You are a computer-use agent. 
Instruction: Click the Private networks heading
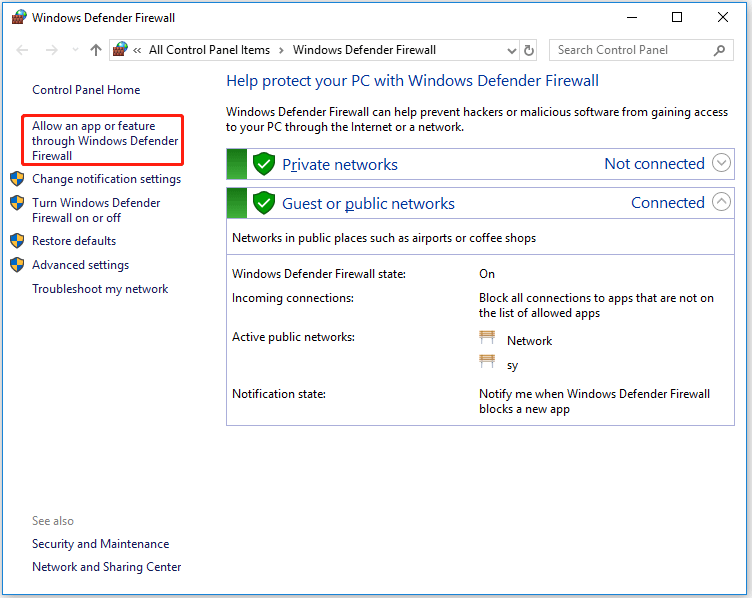(340, 164)
